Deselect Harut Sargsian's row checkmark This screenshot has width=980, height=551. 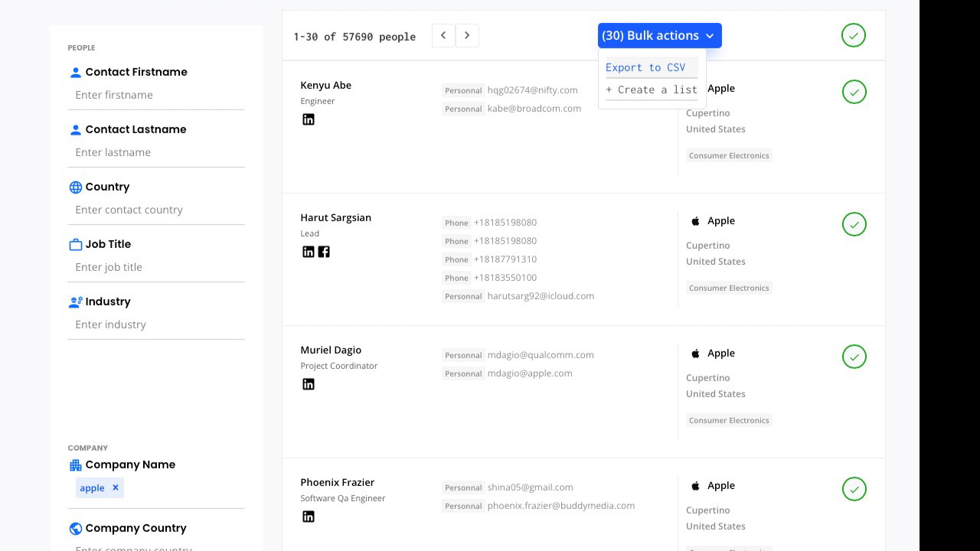pyautogui.click(x=854, y=224)
